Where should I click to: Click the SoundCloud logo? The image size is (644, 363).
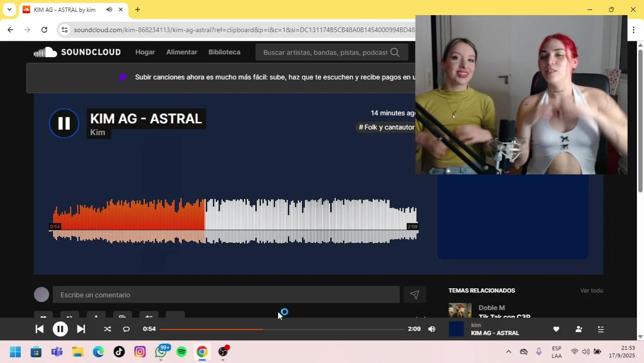[77, 52]
